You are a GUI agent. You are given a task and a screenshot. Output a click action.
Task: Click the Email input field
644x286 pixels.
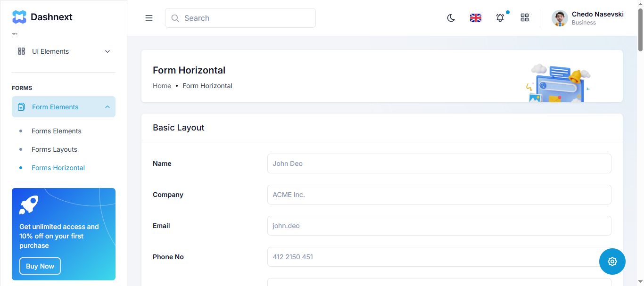click(439, 226)
